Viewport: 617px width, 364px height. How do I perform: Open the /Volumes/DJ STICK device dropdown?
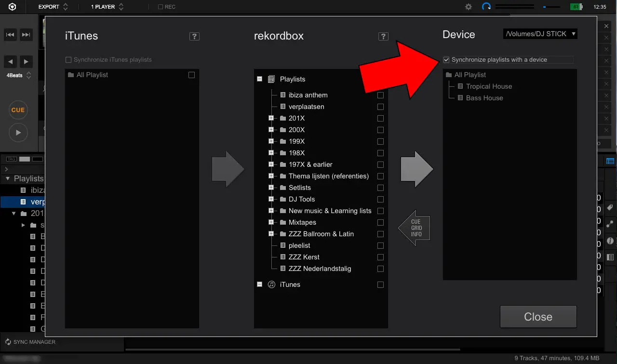(540, 34)
